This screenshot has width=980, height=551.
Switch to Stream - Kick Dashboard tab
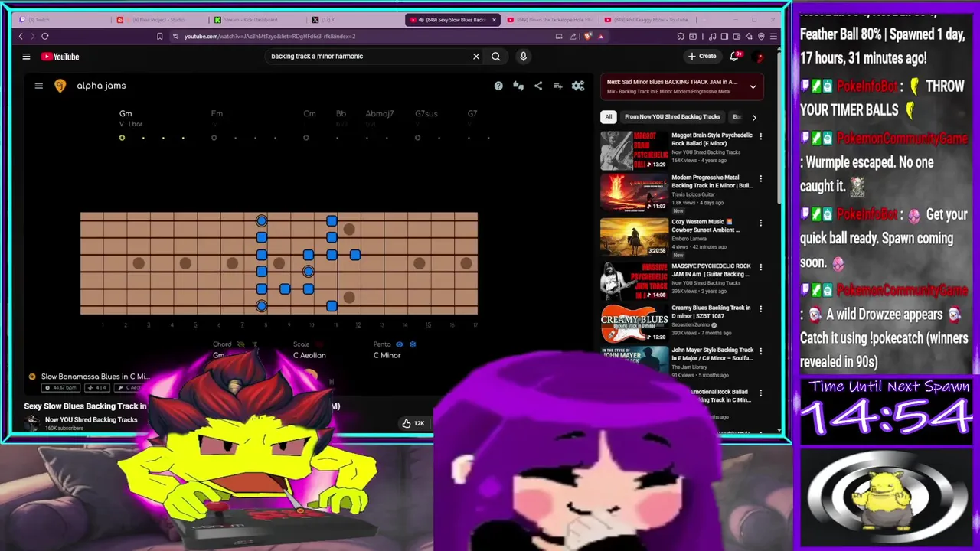pyautogui.click(x=255, y=20)
